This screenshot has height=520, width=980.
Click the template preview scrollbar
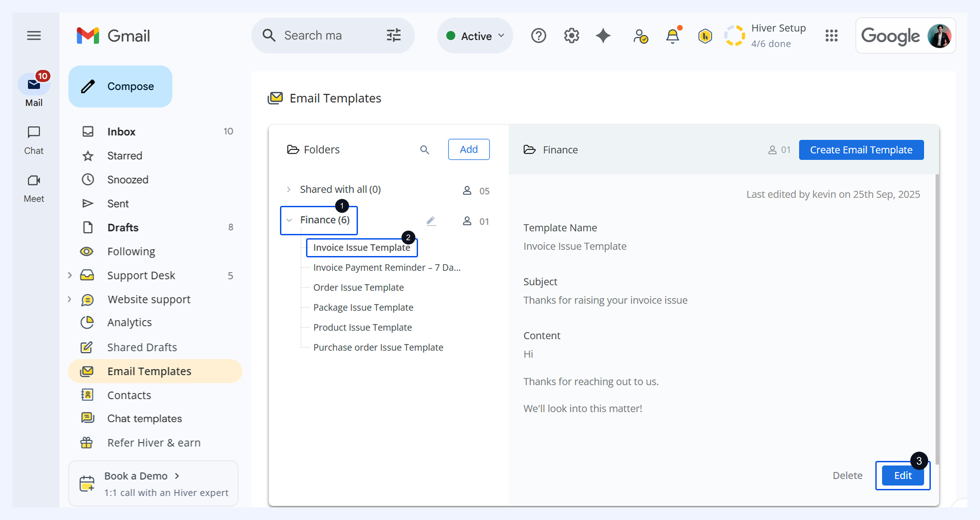(x=937, y=319)
